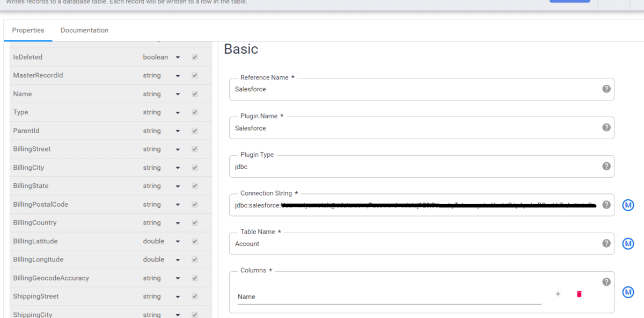Edit the Columns Name entry field

click(390, 297)
